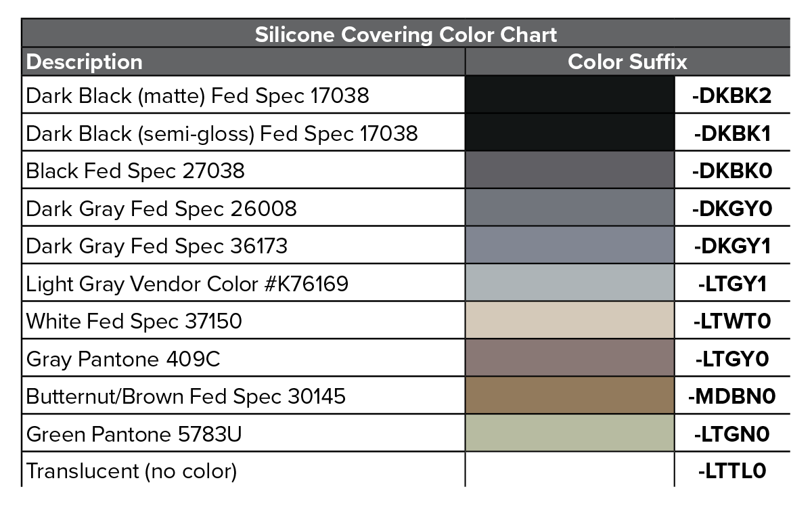Screen dimensions: 812x508
Task: Select the Light Gray vendor color swatch
Action: click(x=570, y=283)
